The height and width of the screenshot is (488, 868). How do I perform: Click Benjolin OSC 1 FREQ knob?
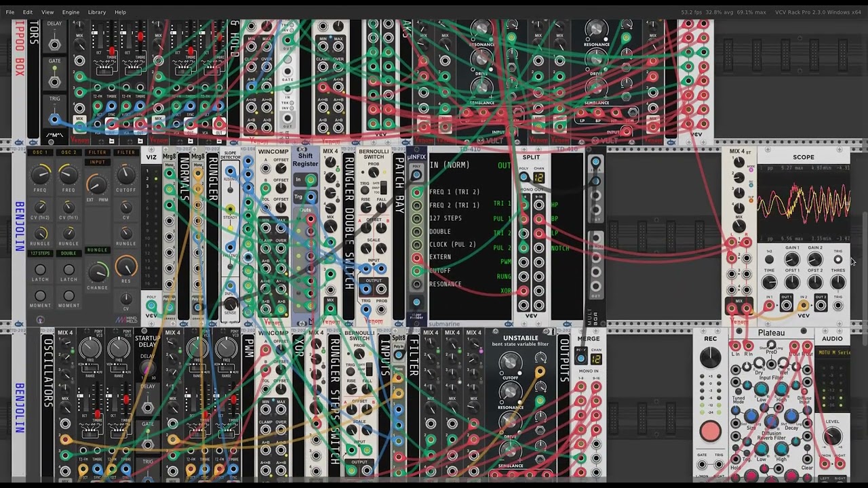tap(40, 176)
